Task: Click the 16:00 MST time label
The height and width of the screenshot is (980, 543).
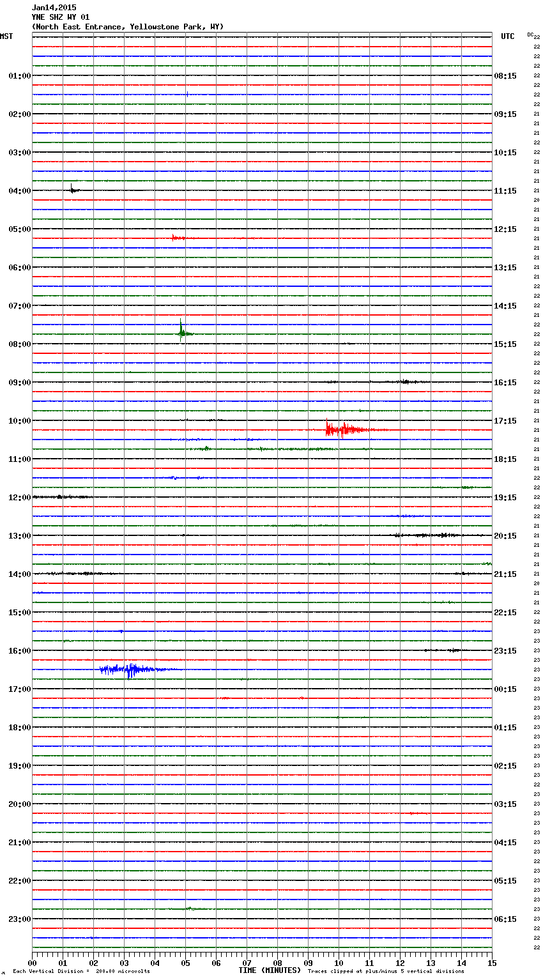Action: [x=19, y=651]
